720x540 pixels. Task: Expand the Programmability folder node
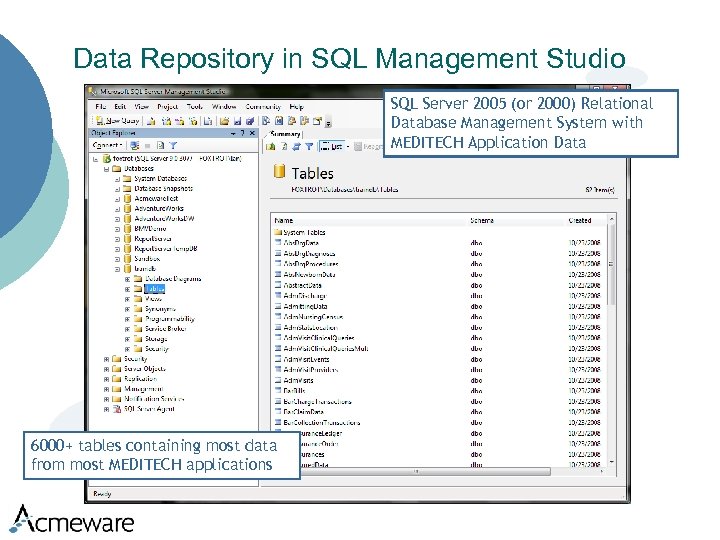click(x=127, y=319)
